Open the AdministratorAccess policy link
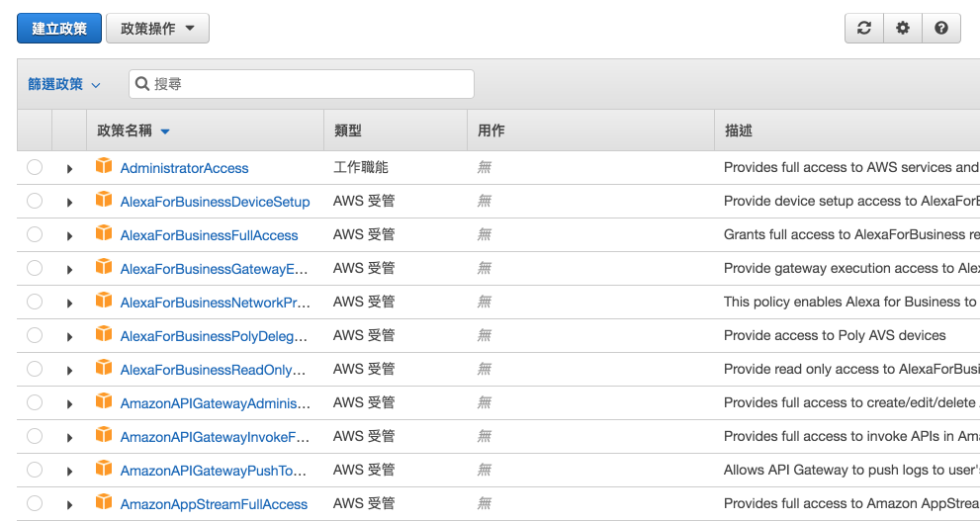Image resolution: width=980 pixels, height=522 pixels. point(184,168)
